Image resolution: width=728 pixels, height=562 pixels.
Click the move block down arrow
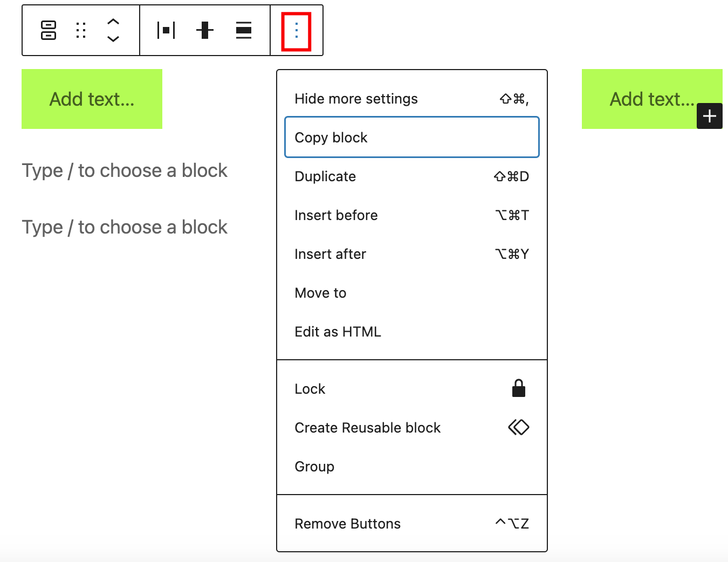[113, 38]
